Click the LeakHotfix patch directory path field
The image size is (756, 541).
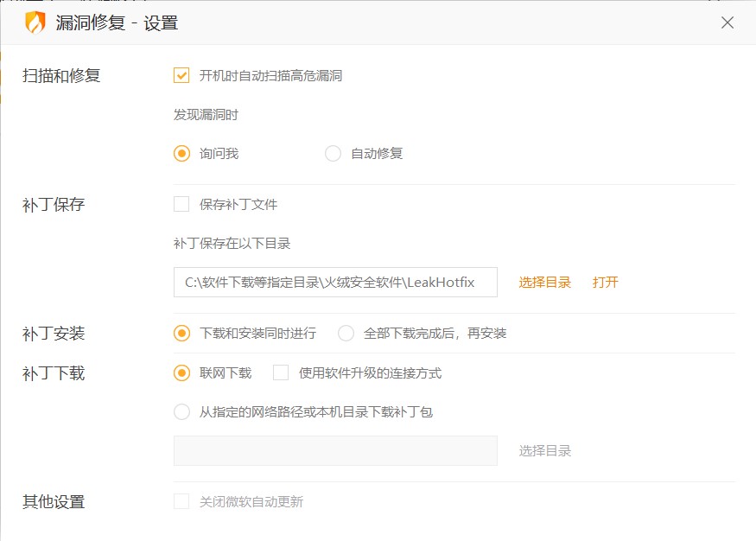click(x=335, y=282)
